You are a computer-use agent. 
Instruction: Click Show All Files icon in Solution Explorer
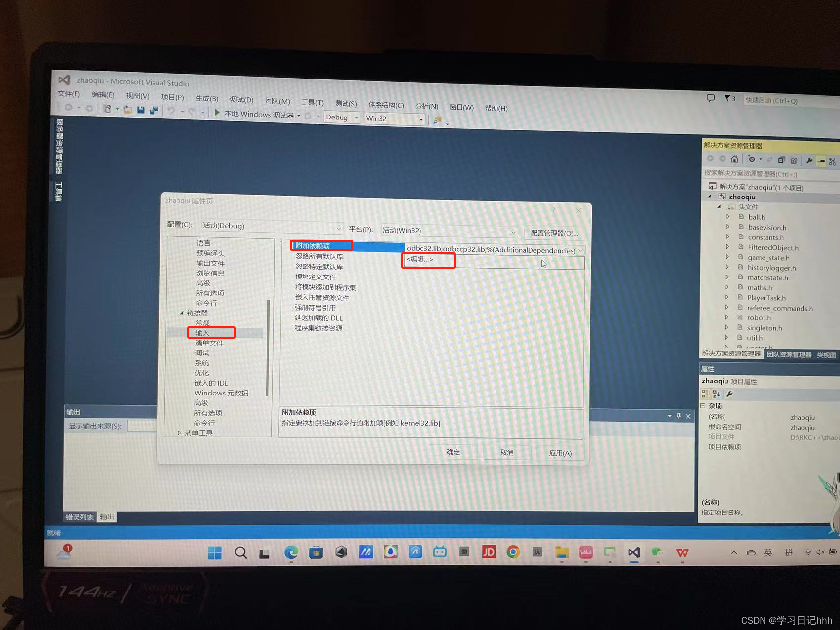(794, 160)
